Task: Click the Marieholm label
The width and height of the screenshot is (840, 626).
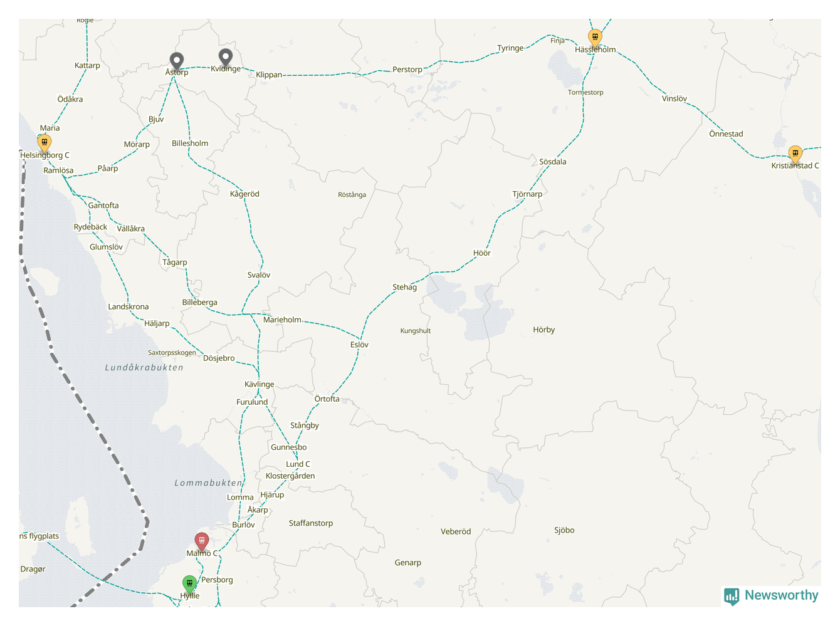Action: 282,320
